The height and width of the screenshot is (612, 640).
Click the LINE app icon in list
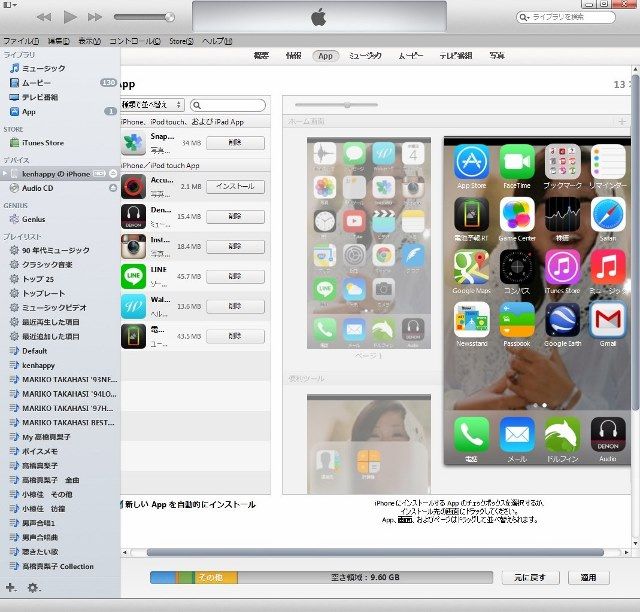[133, 276]
